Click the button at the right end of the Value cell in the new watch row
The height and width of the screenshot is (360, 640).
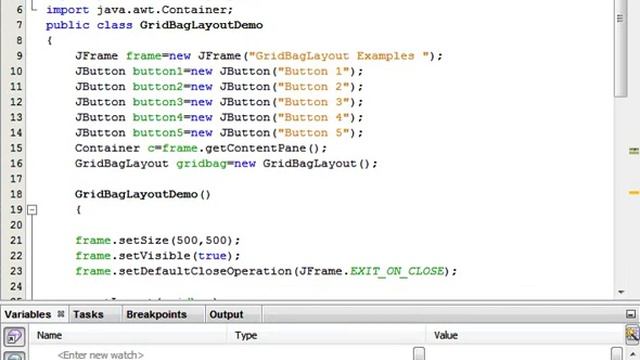click(617, 353)
